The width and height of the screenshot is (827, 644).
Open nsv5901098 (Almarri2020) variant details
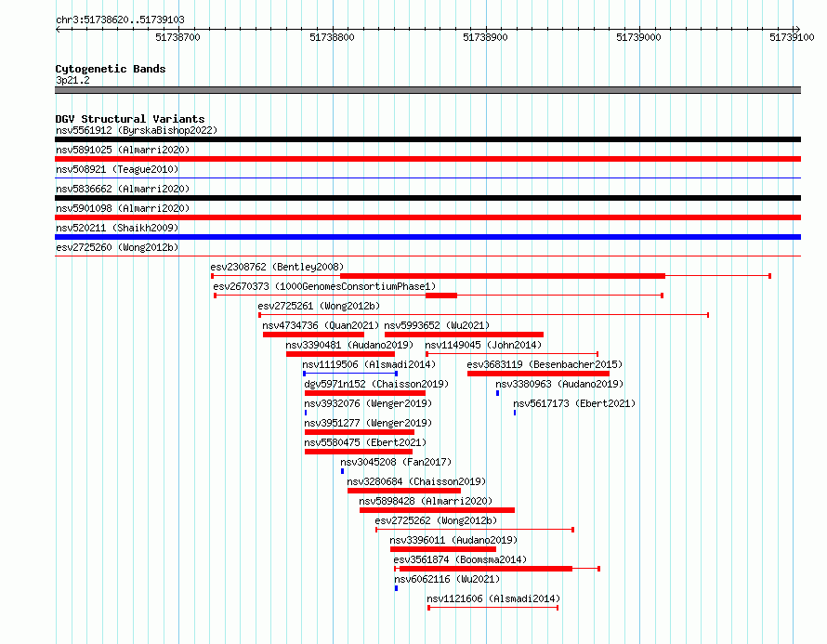[123, 208]
